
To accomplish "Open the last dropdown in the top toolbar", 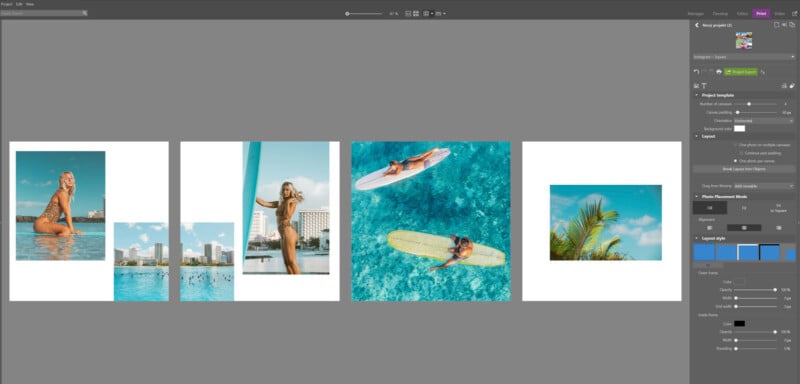I will point(441,14).
